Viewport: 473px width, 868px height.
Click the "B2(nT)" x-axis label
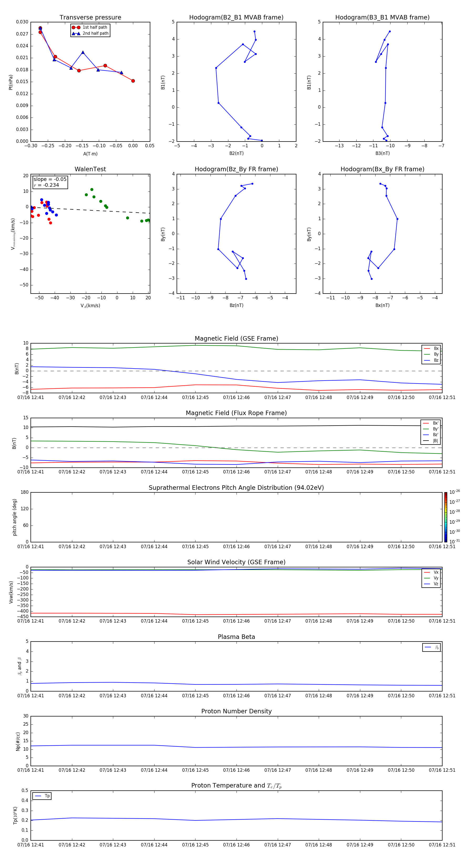pyautogui.click(x=236, y=153)
